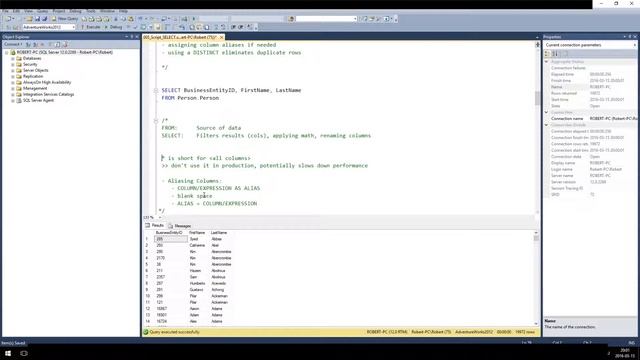This screenshot has width=640, height=360.
Task: Click the Open File folder icon
Action: click(29, 19)
